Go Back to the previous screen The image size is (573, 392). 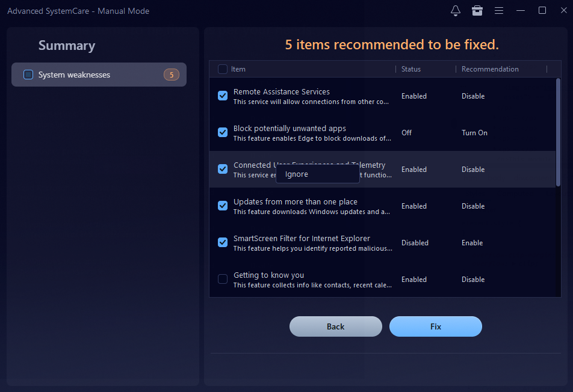click(335, 326)
